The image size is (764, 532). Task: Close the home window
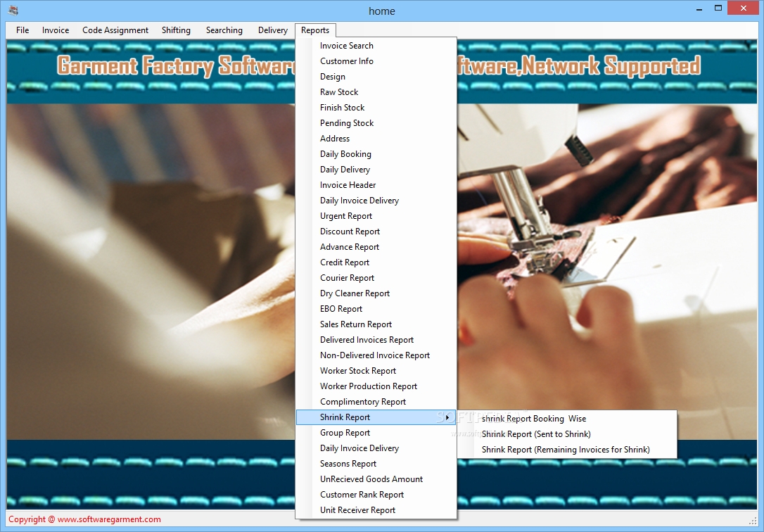pyautogui.click(x=744, y=8)
